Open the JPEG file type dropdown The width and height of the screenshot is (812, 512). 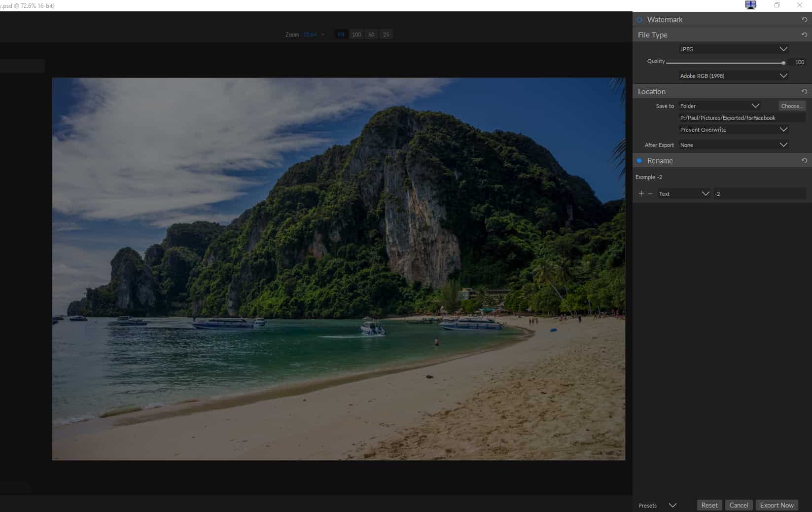click(734, 49)
